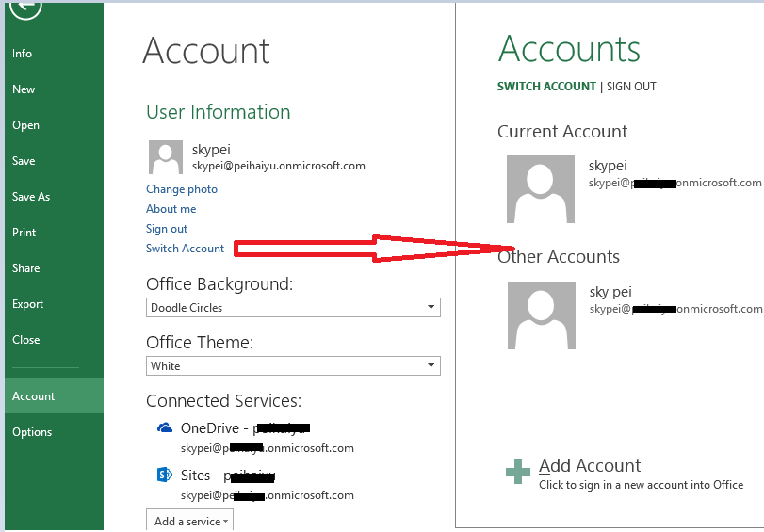Click the skypei current account name

coord(608,166)
